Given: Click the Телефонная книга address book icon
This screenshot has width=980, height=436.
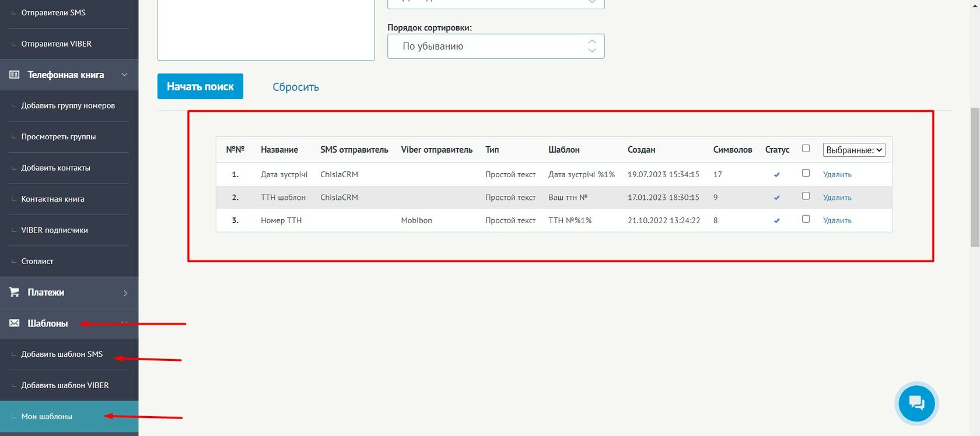Looking at the screenshot, I should [x=15, y=75].
